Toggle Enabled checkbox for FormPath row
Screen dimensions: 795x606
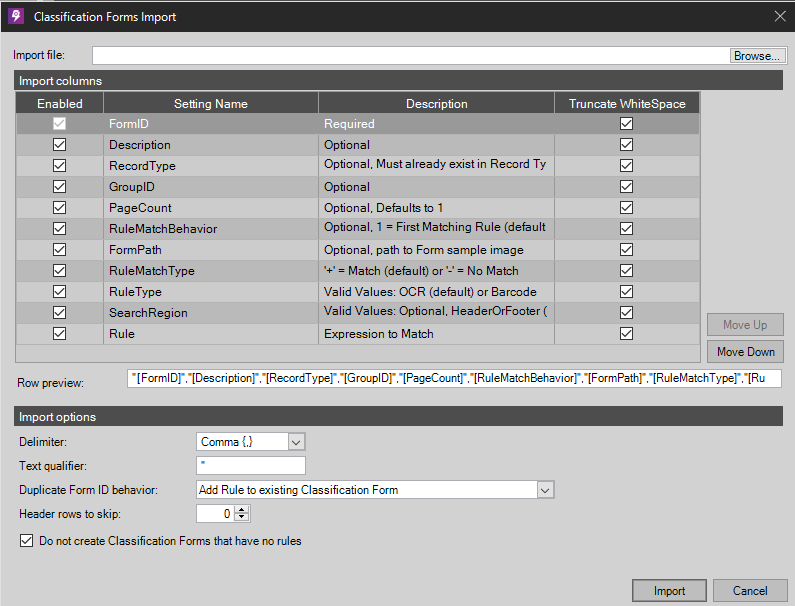[59, 249]
